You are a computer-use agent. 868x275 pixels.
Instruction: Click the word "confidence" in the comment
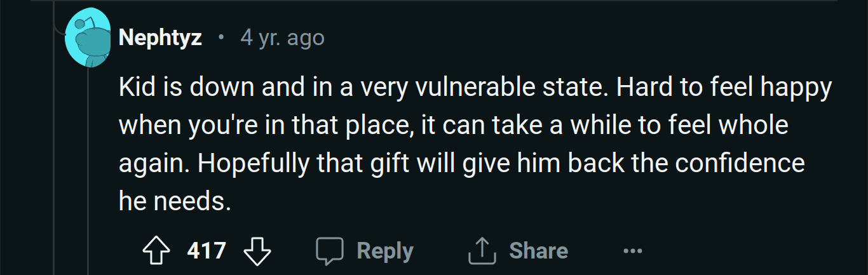[x=739, y=164]
